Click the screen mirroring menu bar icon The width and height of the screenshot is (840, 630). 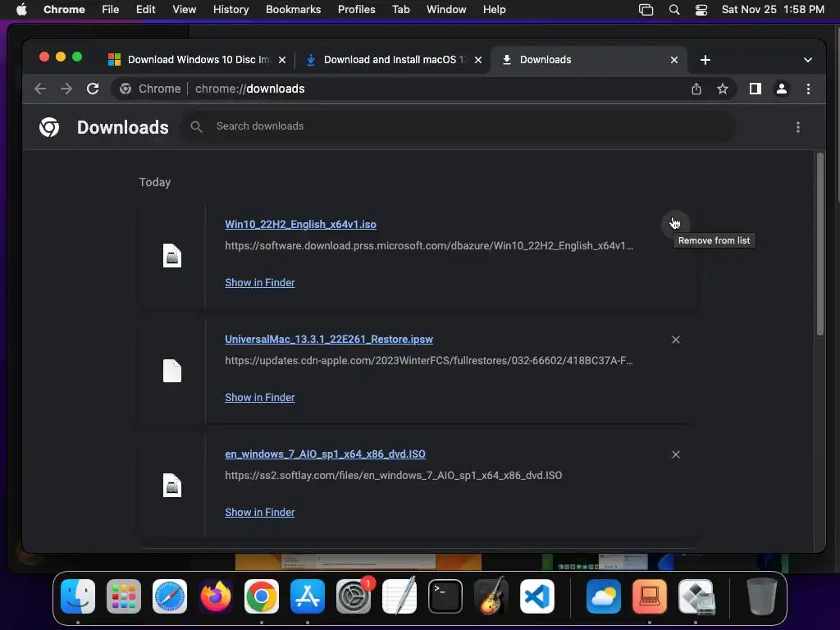tap(646, 10)
